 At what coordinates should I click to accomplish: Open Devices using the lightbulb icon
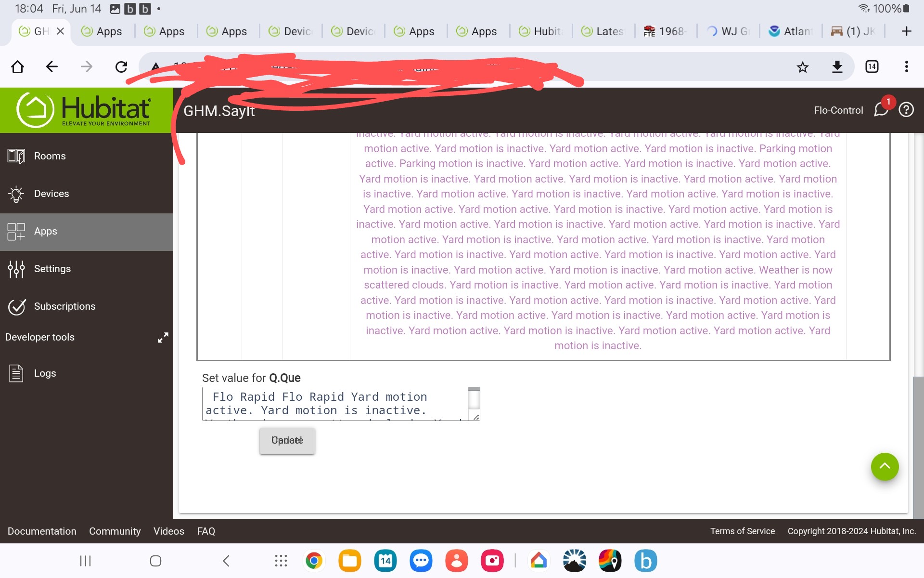point(16,194)
